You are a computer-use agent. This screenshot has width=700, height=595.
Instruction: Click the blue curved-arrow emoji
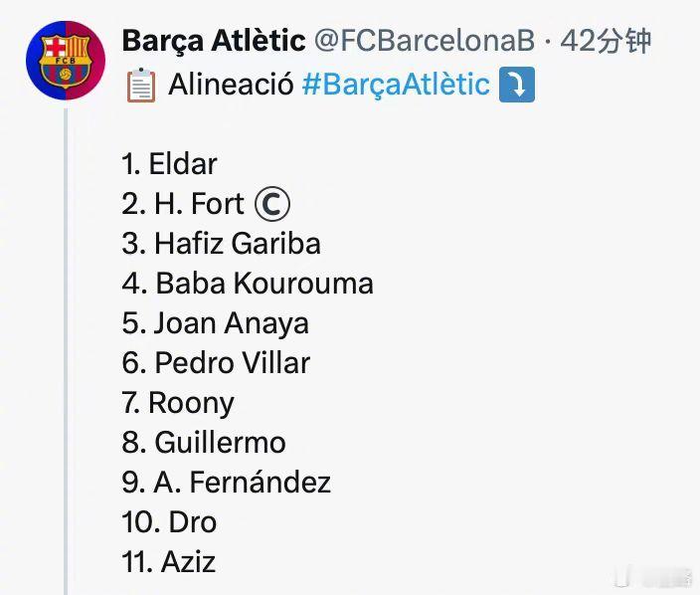516,85
